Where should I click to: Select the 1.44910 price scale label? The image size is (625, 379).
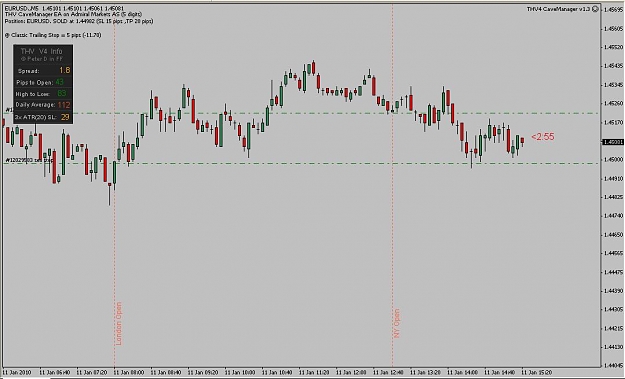coord(613,179)
